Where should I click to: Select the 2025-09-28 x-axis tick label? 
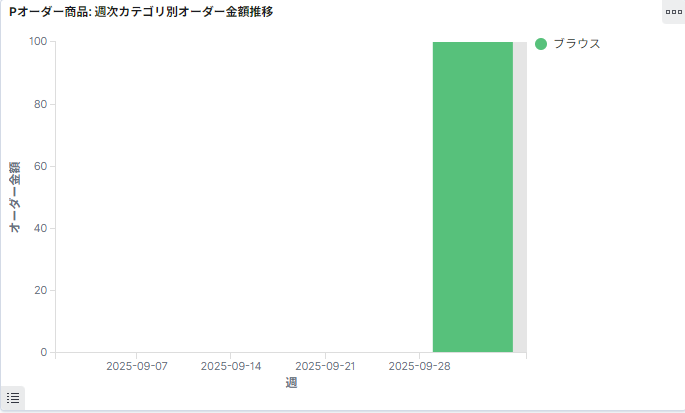[x=419, y=367]
